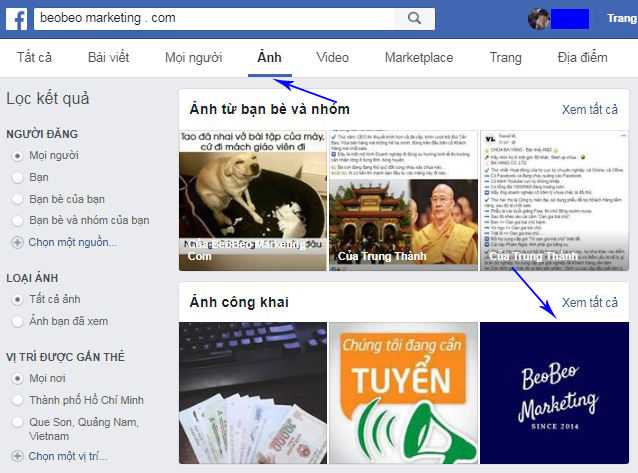Open the profile avatar picture
Screen dimensions: 638x473
(539, 19)
